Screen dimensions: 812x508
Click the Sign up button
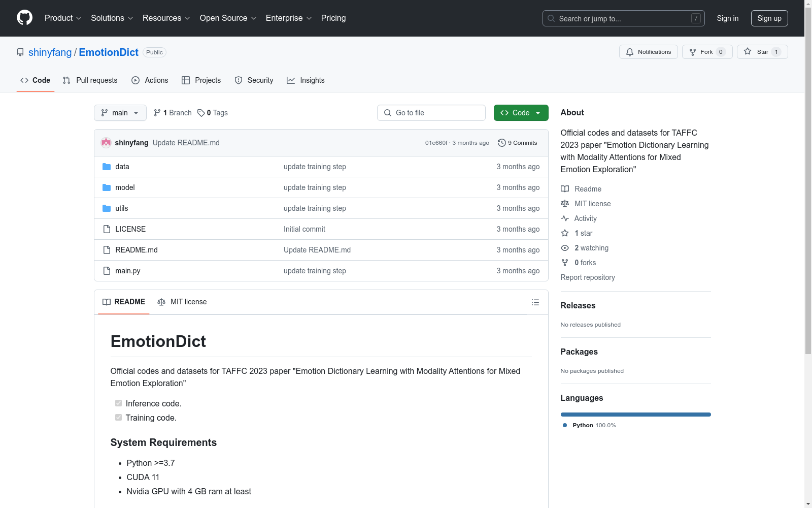coord(769,18)
